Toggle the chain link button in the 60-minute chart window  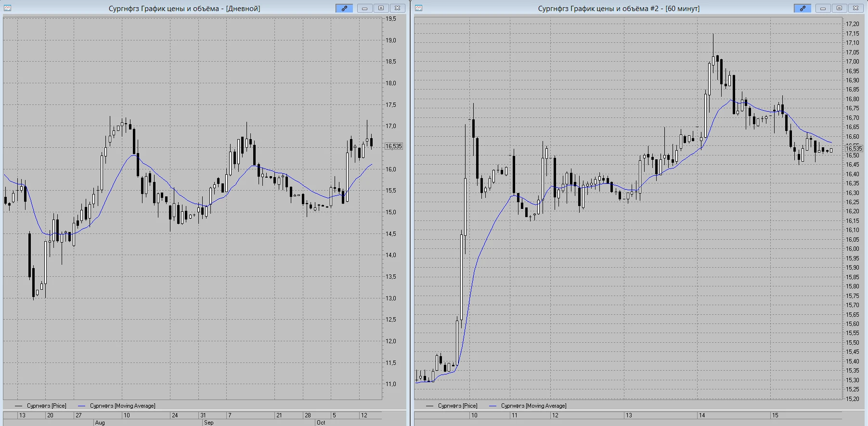point(803,8)
